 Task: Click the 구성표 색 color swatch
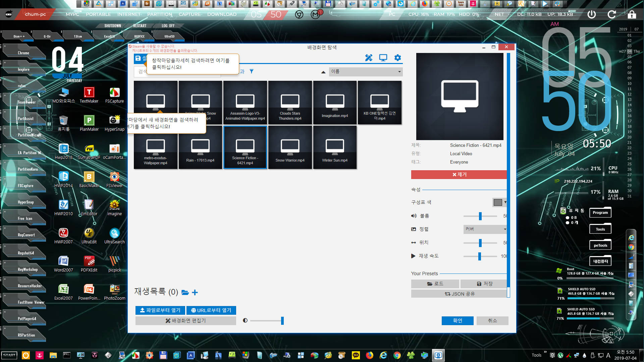pyautogui.click(x=498, y=202)
